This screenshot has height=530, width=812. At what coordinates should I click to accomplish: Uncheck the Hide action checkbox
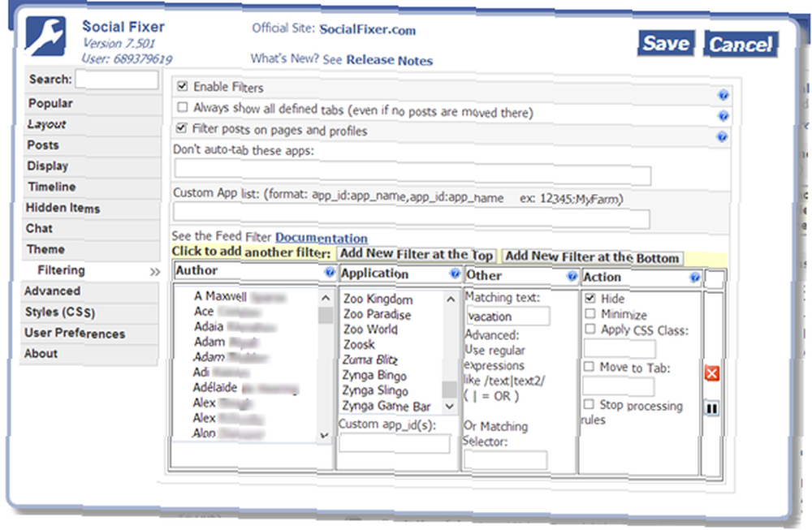(590, 298)
